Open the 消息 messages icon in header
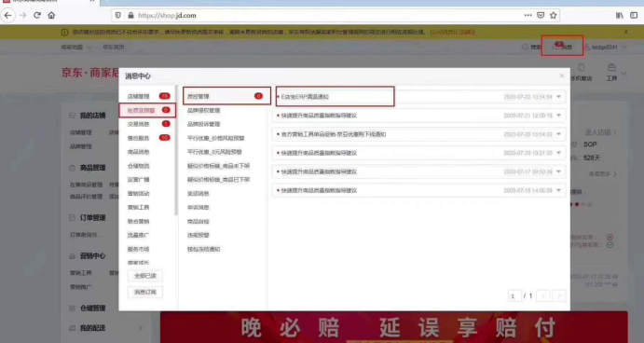 (x=562, y=46)
